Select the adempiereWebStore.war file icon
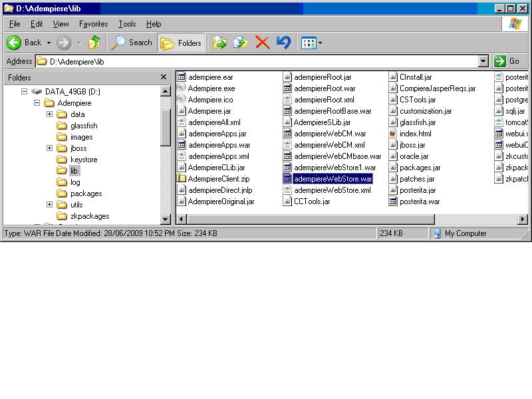This screenshot has height=399, width=532. pos(287,178)
